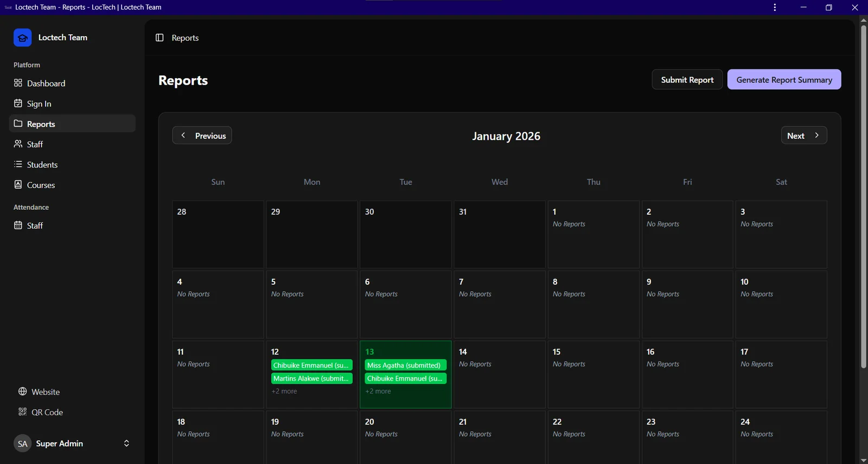The width and height of the screenshot is (868, 464).
Task: Click the Website globe icon
Action: click(x=22, y=391)
